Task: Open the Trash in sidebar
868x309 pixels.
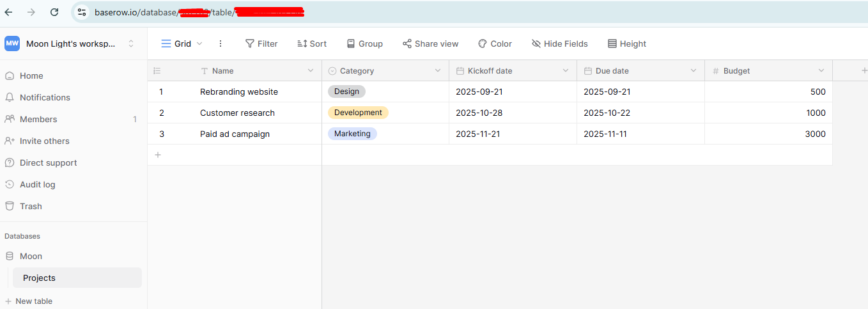Action: [31, 206]
